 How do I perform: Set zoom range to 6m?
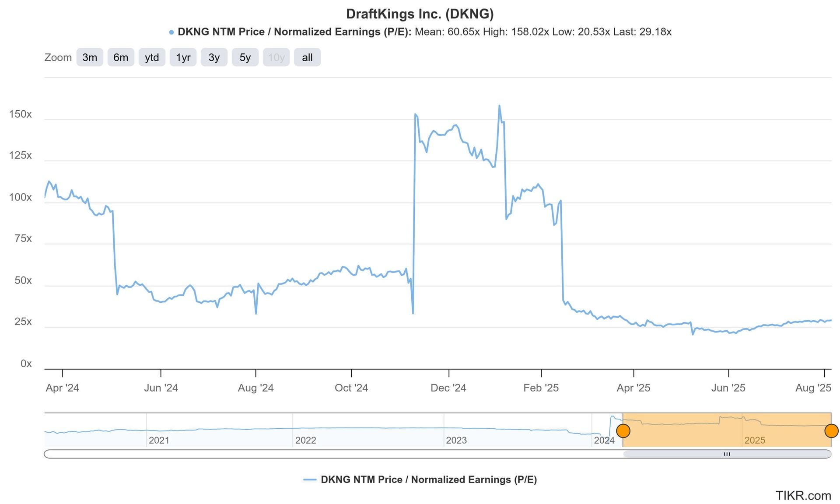[121, 57]
